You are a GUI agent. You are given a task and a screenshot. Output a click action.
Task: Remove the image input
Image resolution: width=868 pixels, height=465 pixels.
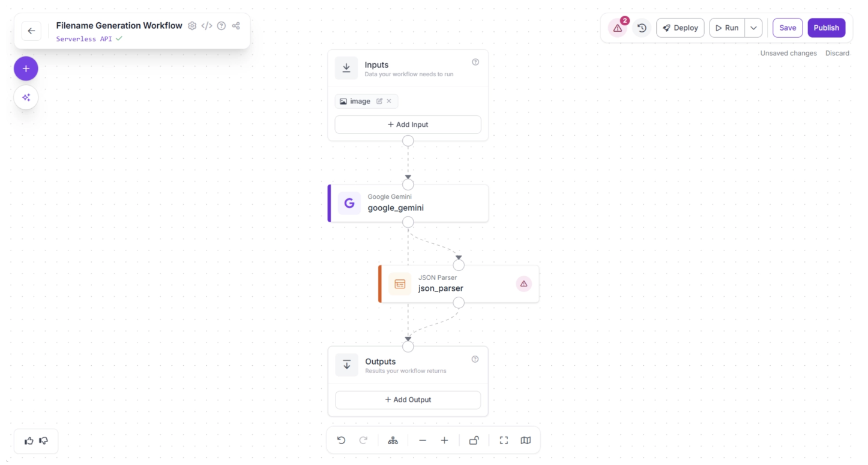click(389, 101)
